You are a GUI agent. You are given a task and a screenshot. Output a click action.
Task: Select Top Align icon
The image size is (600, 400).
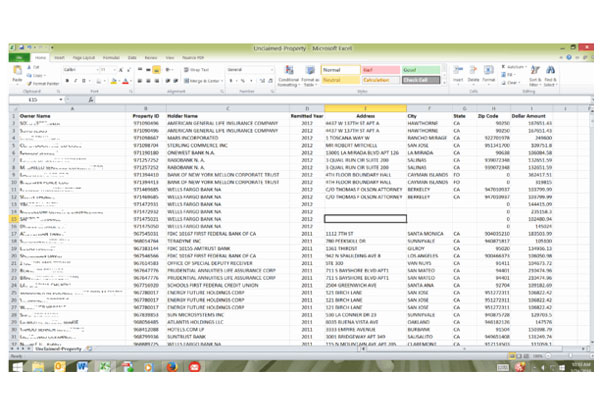tap(140, 70)
